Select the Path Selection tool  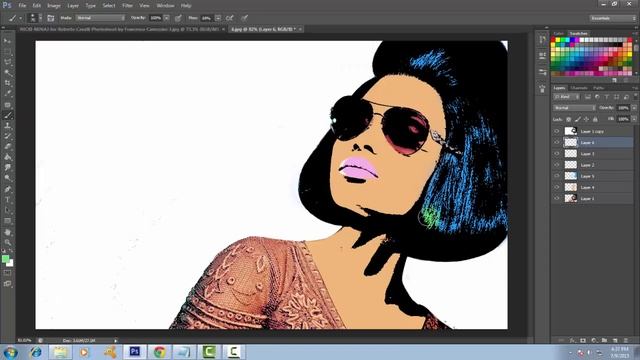tap(7, 211)
